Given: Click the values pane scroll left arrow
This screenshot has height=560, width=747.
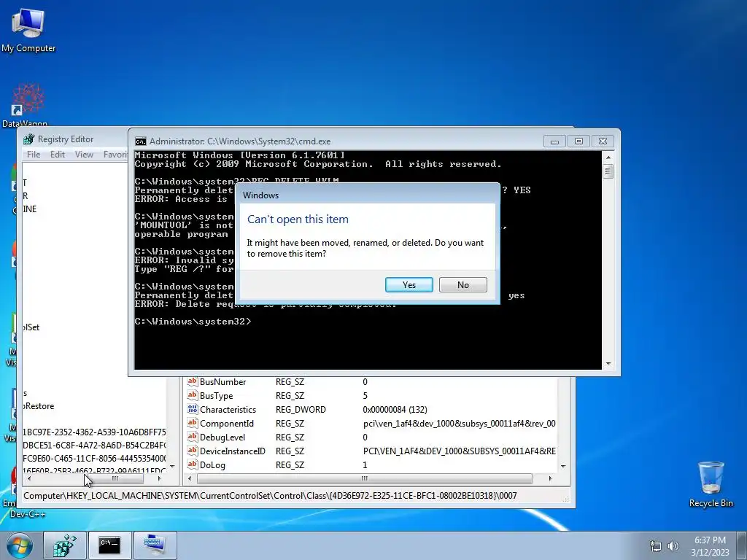Looking at the screenshot, I should pos(190,478).
